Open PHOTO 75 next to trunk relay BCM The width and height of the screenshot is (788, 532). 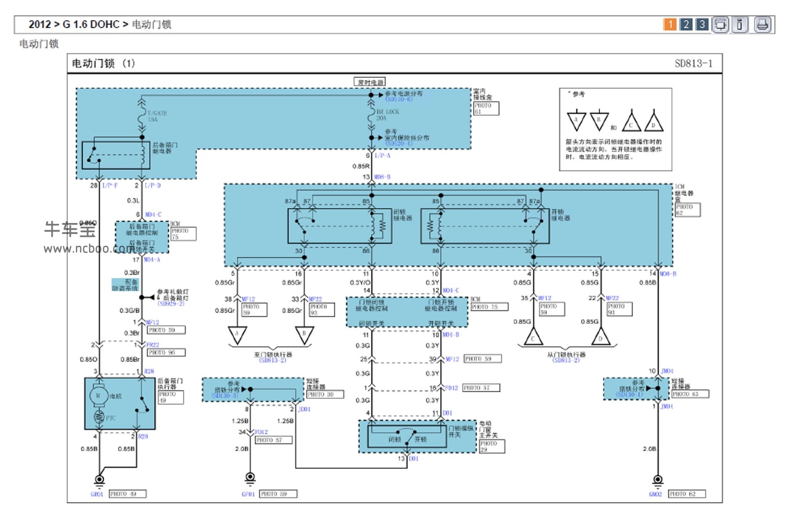coord(183,234)
